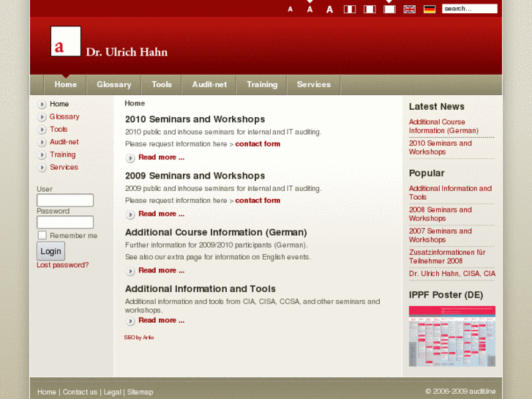Select Home in the left sidebar menu
Screen dimensions: 532x399
pos(59,104)
